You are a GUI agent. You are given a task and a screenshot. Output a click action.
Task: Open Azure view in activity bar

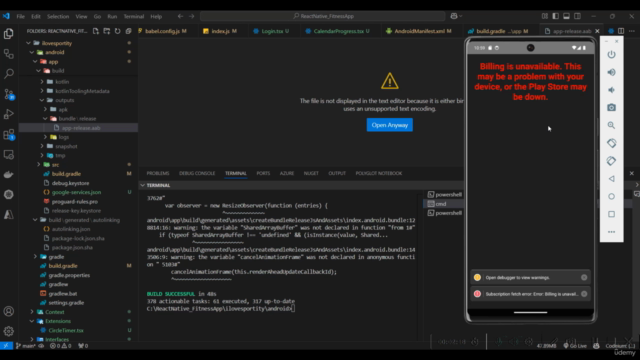[9, 214]
